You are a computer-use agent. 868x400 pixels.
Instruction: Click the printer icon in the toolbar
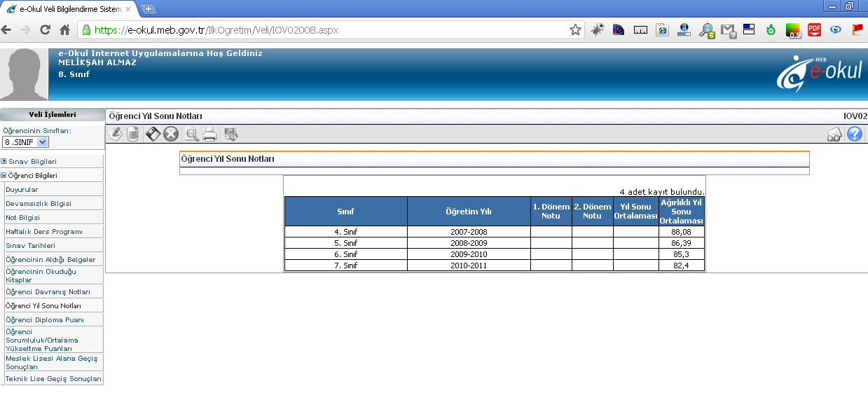click(x=209, y=135)
